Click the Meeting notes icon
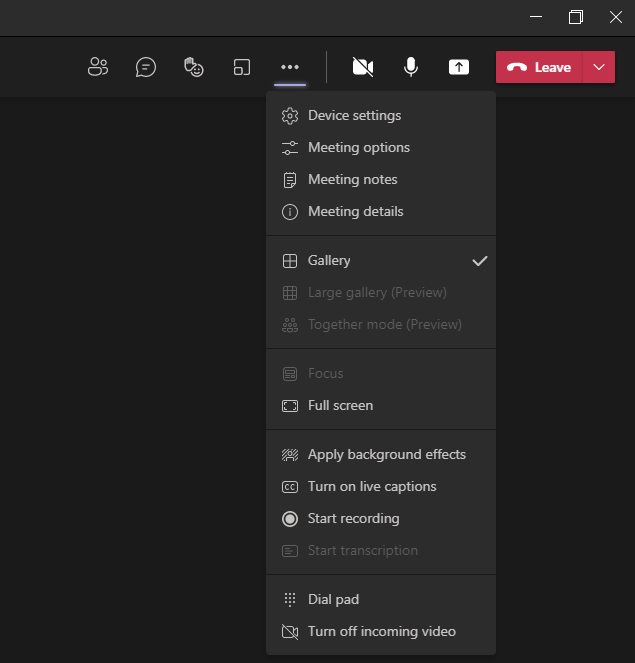This screenshot has height=663, width=635. pos(290,180)
